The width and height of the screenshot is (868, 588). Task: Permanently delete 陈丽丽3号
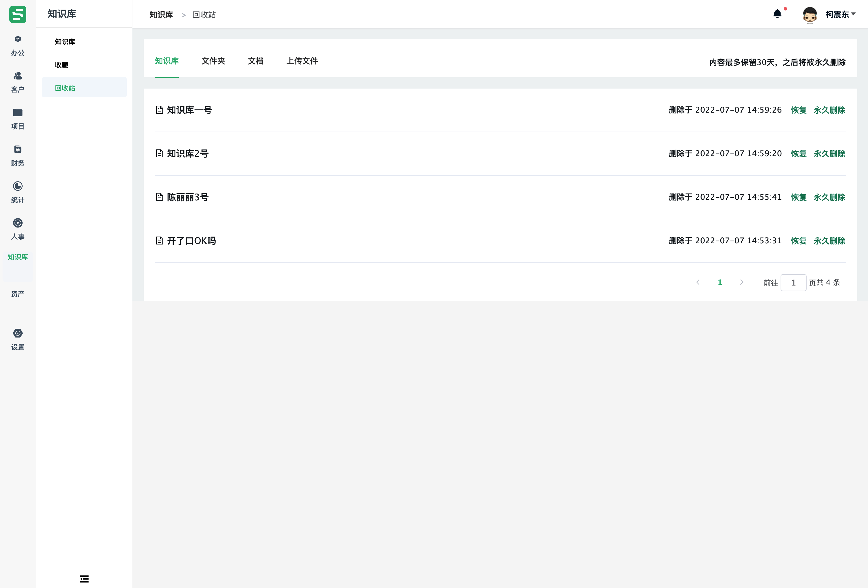click(x=830, y=197)
